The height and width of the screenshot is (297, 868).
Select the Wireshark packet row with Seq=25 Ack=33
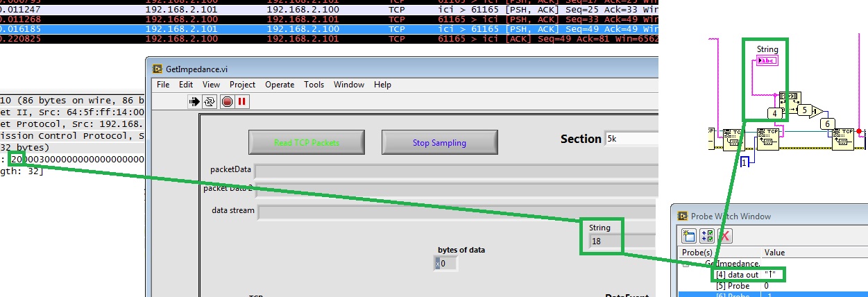click(329, 11)
